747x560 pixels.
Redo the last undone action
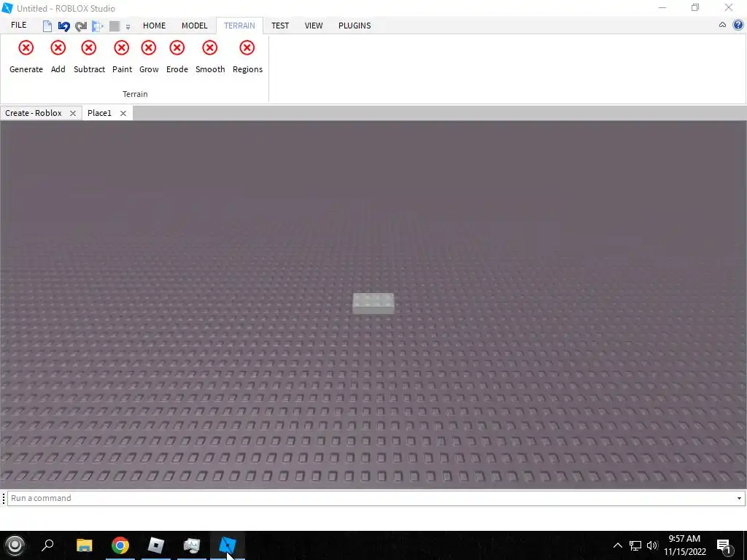point(81,26)
